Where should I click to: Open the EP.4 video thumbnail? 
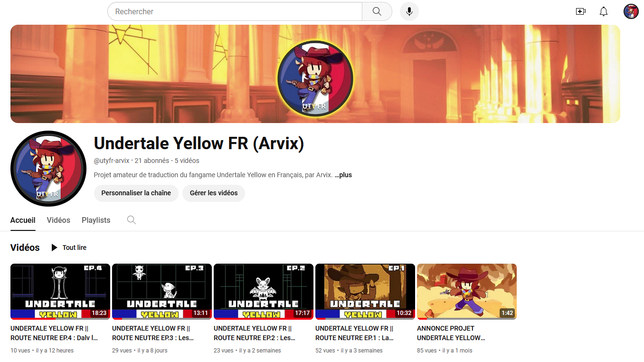tap(60, 292)
